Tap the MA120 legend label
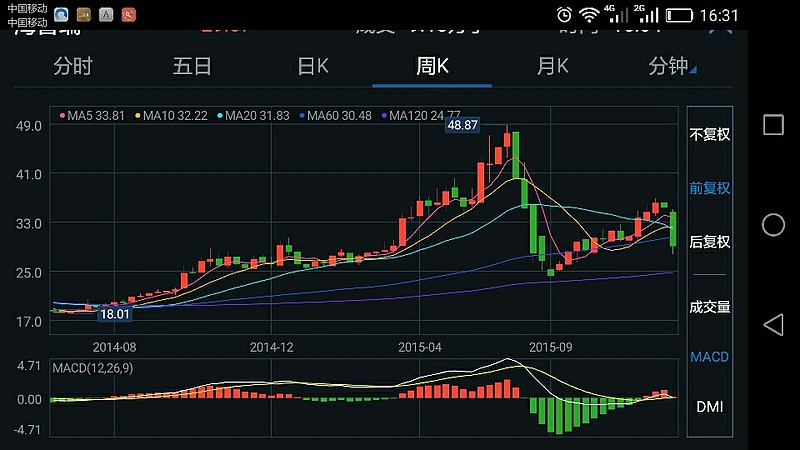Image resolution: width=800 pixels, height=450 pixels. click(x=421, y=116)
